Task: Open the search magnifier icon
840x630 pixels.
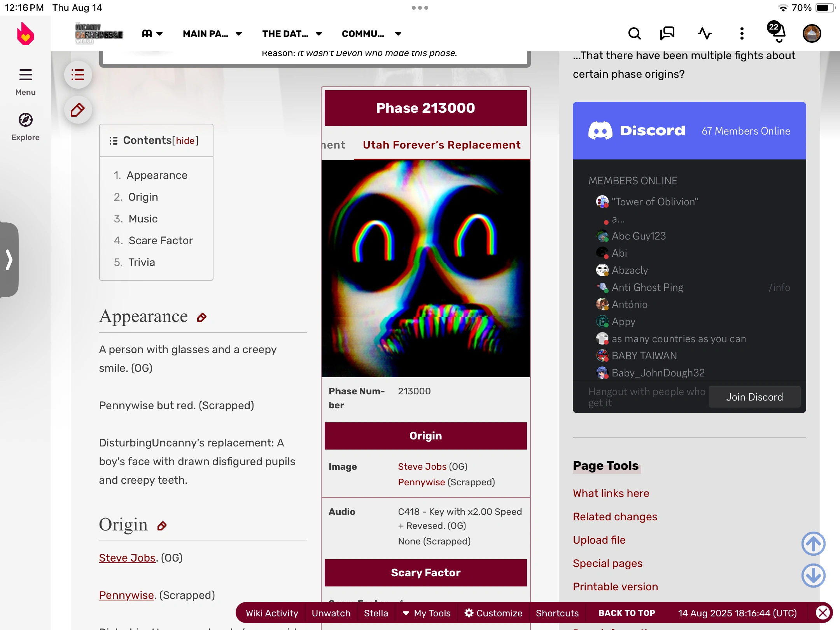Action: (x=634, y=33)
